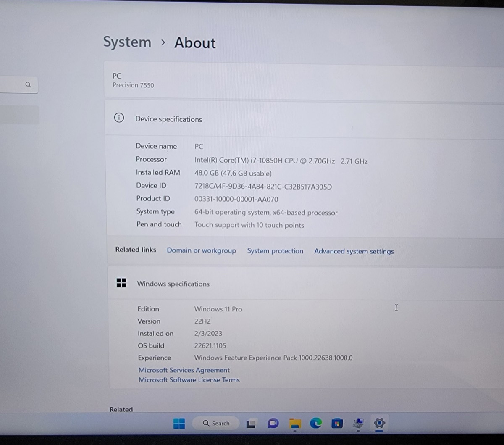The height and width of the screenshot is (445, 504).
Task: Click Touch support with 10 touch points
Action: point(249,225)
